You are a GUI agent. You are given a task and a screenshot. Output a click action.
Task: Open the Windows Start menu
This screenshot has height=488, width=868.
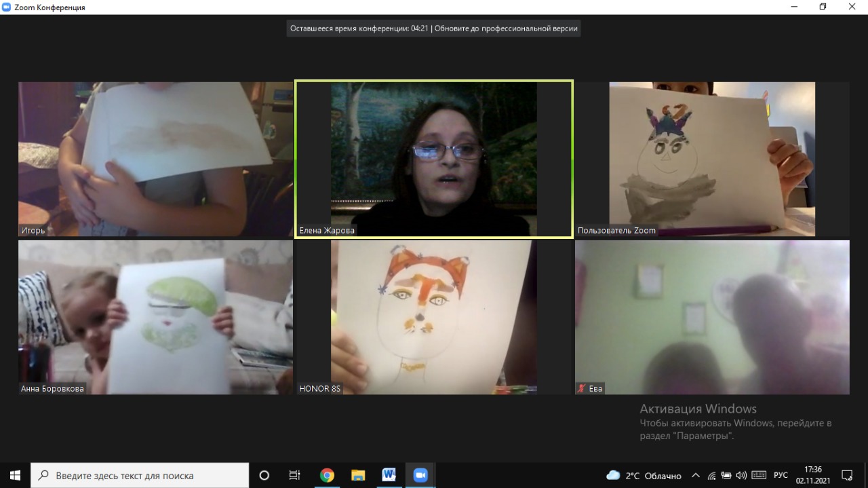tap(15, 475)
